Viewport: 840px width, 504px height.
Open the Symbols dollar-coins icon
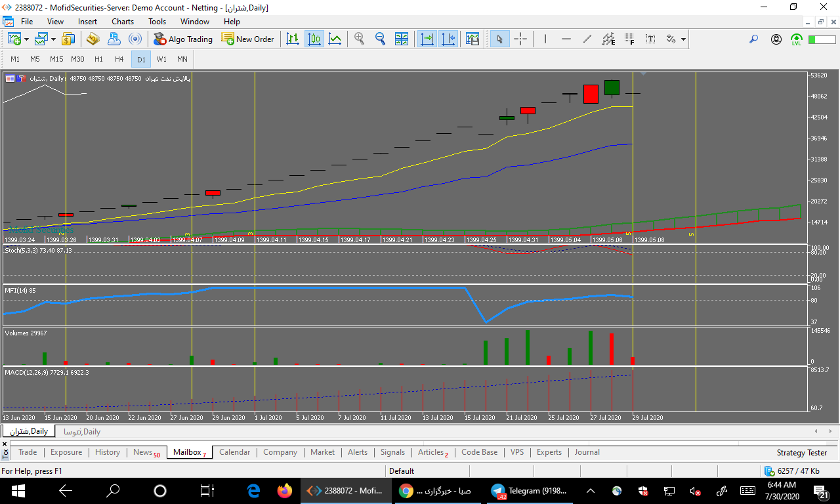(68, 39)
